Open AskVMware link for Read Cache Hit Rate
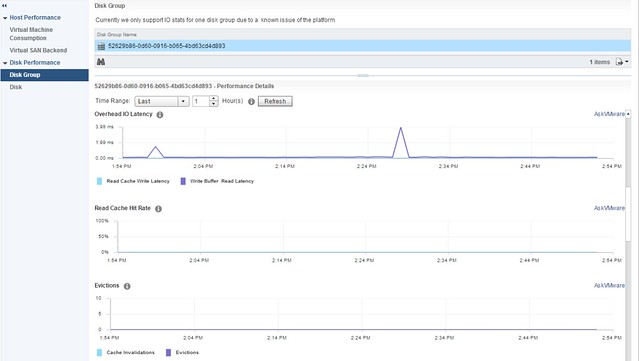 click(609, 208)
